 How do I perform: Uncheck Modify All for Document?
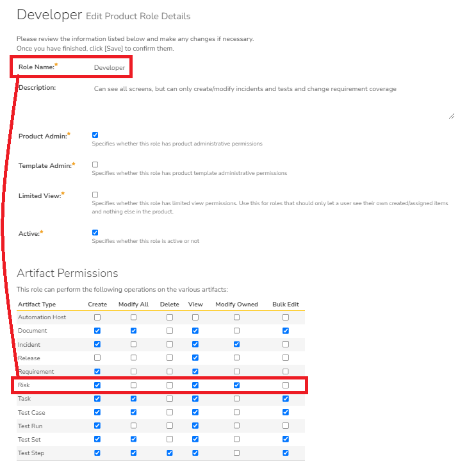(x=133, y=331)
